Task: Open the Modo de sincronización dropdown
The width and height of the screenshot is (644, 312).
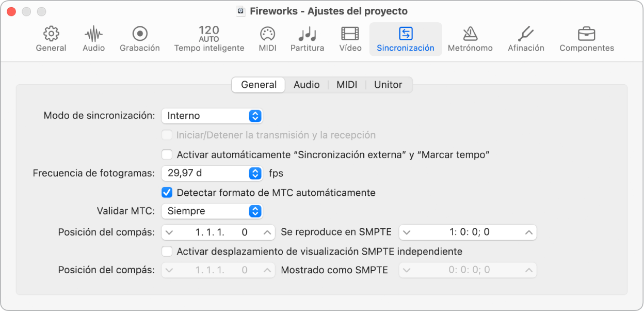Action: [212, 116]
